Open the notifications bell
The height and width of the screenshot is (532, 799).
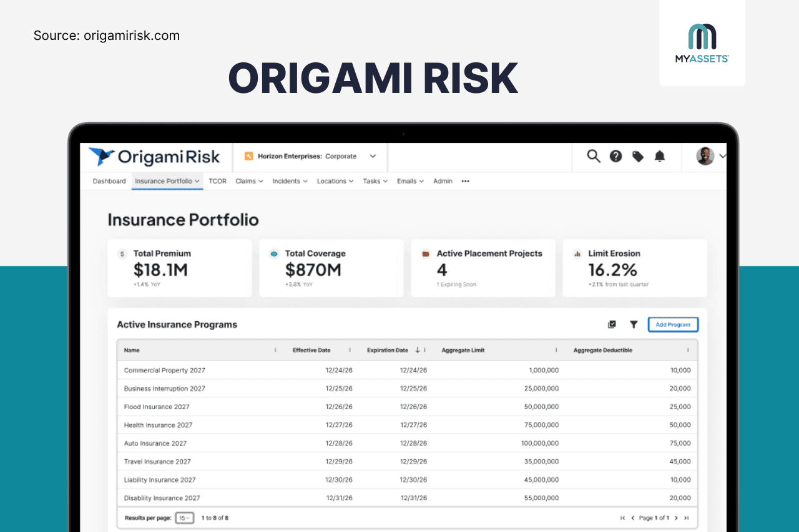(660, 157)
